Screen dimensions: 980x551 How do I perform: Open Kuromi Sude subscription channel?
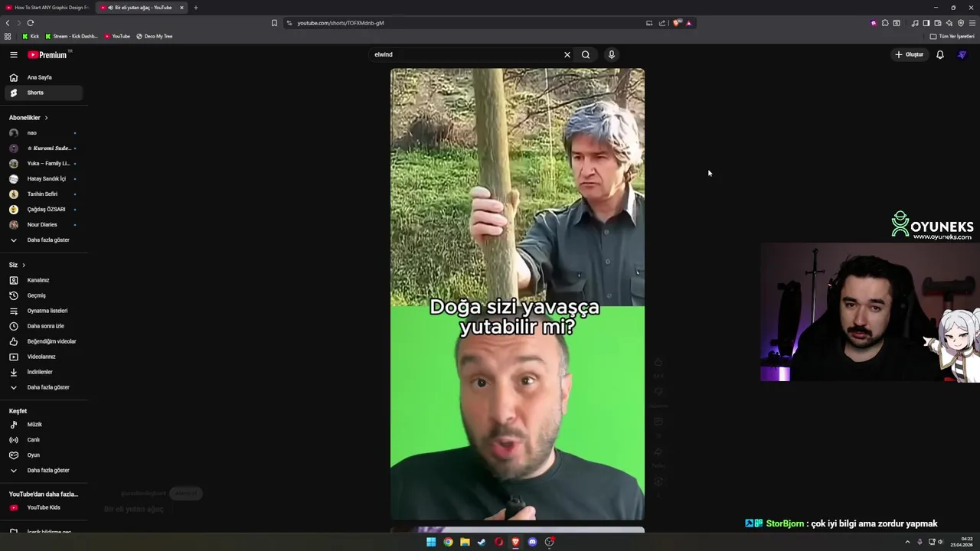[x=44, y=148]
